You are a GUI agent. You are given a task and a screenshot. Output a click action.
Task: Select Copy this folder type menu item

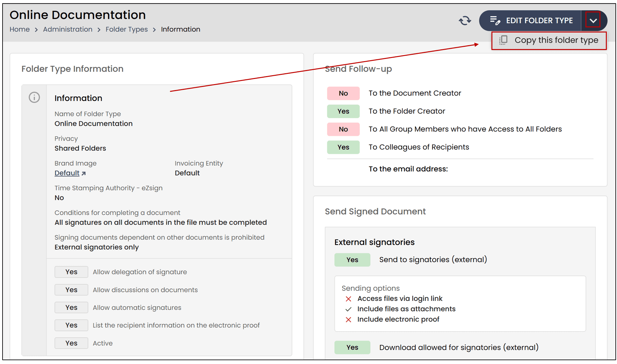[x=556, y=40]
